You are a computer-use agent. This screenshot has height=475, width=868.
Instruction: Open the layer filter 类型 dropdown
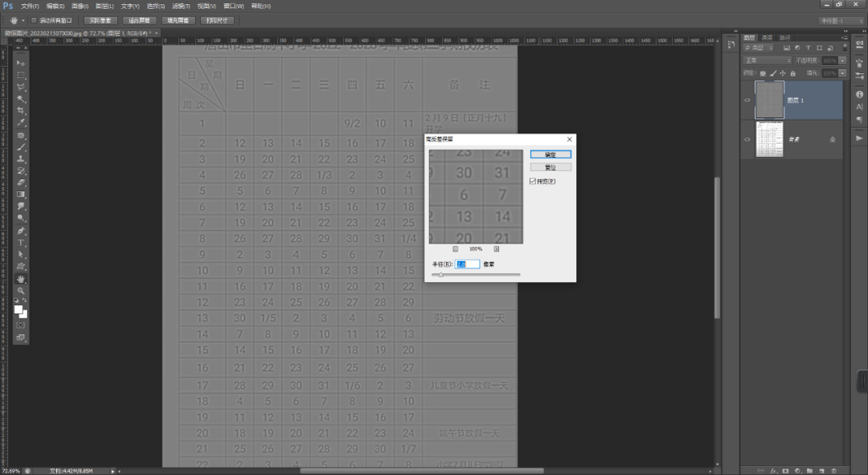tap(759, 48)
